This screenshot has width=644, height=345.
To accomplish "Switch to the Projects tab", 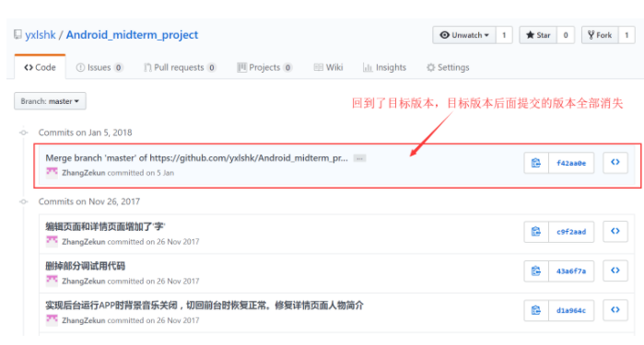I will click(264, 67).
